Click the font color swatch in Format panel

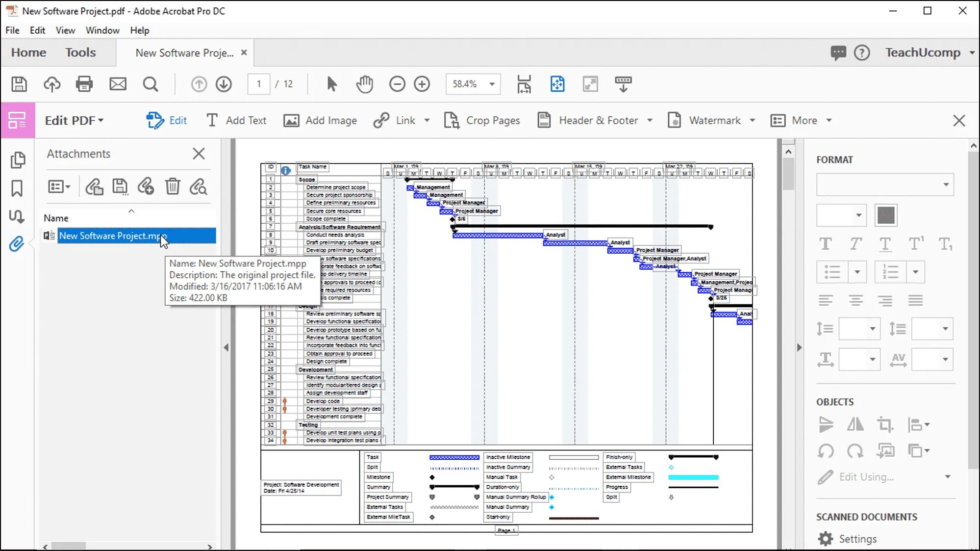885,215
